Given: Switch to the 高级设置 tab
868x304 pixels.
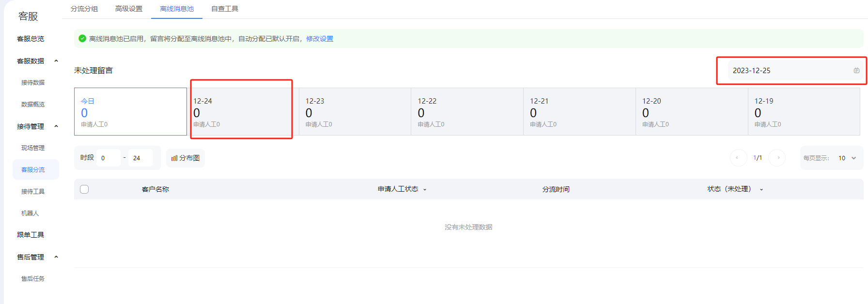Looking at the screenshot, I should coord(129,9).
